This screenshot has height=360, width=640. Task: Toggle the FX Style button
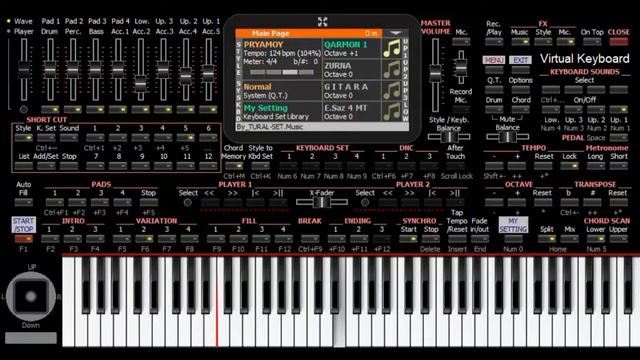543,42
